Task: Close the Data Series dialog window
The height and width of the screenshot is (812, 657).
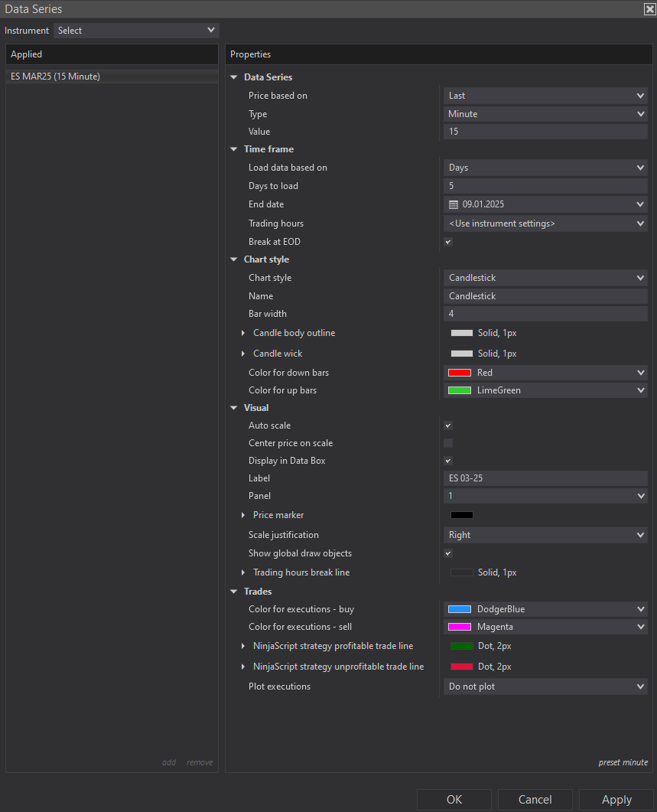Action: 649,9
